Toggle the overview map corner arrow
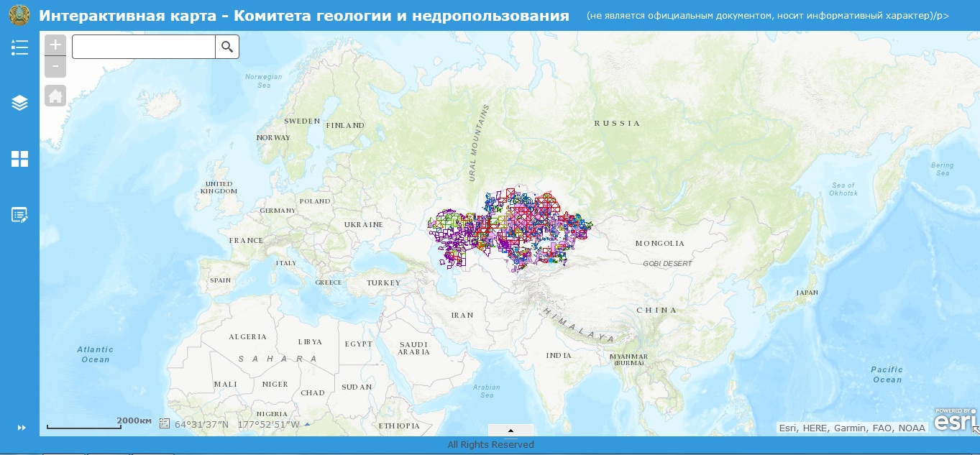 pyautogui.click(x=975, y=430)
